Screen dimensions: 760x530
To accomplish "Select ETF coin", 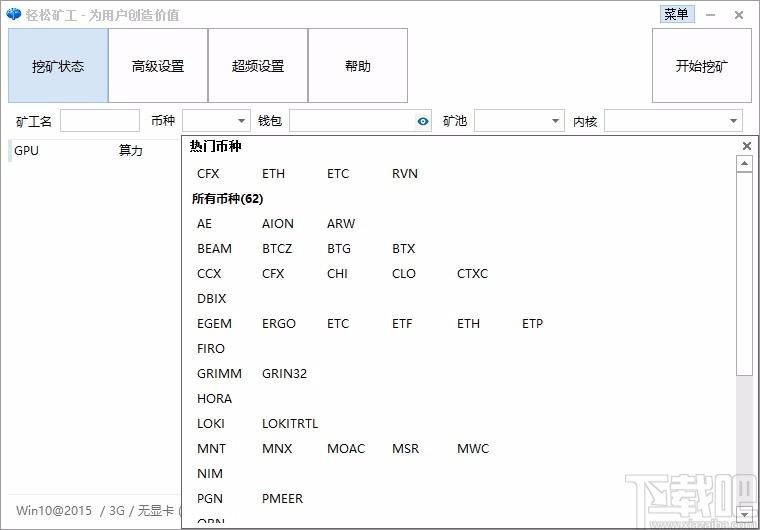I will (402, 323).
